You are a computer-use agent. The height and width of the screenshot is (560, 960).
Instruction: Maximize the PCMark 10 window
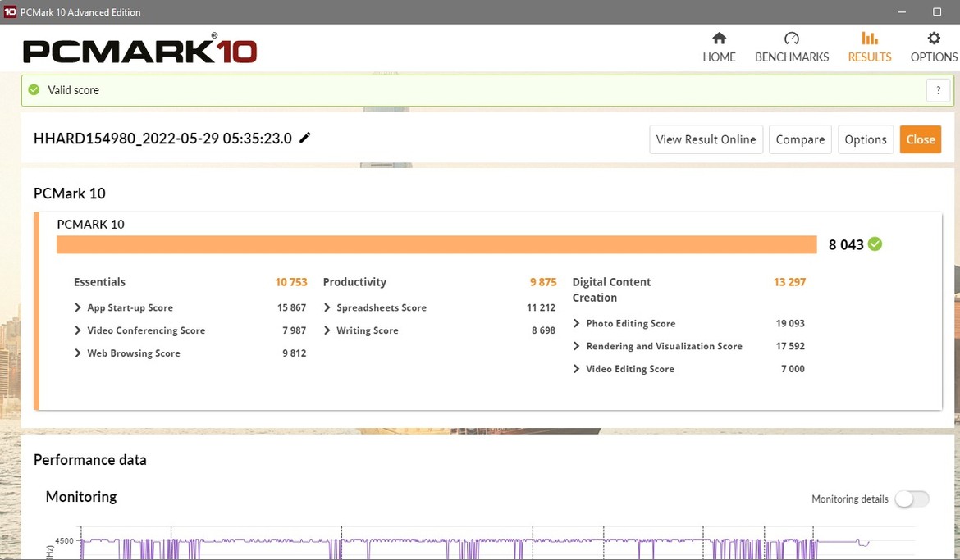click(x=937, y=11)
